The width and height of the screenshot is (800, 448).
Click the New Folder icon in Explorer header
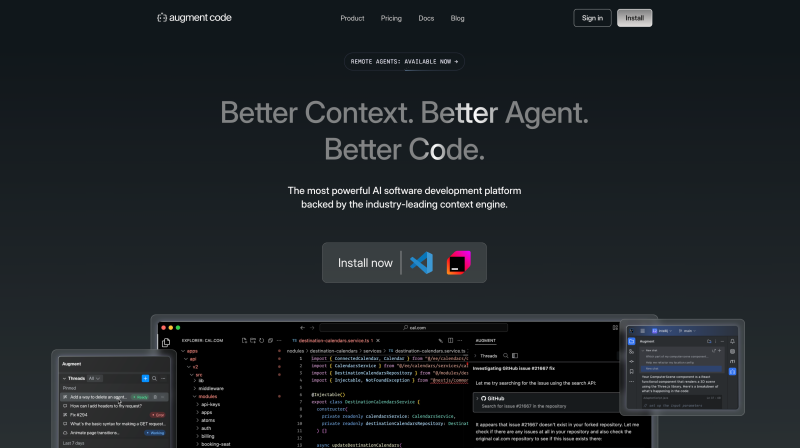(x=253, y=341)
